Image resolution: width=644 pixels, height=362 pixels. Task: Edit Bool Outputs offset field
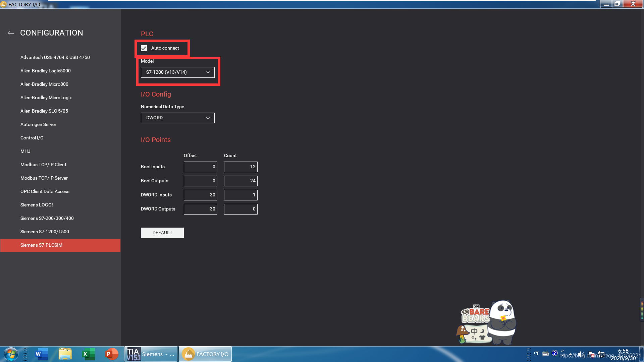coord(201,181)
